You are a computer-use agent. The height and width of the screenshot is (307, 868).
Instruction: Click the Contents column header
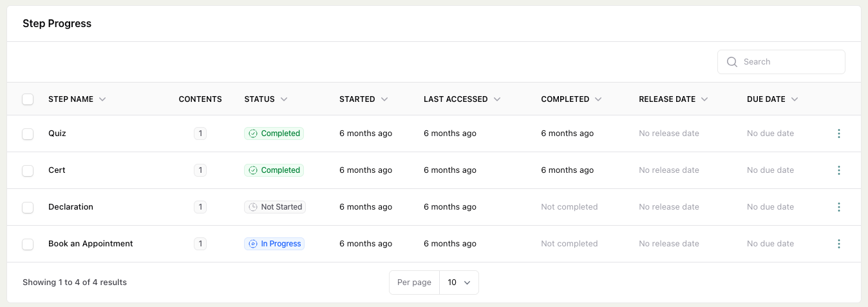(200, 99)
